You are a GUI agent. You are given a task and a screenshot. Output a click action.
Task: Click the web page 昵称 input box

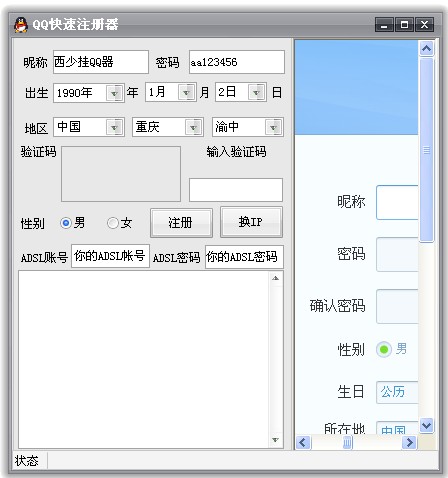click(397, 203)
